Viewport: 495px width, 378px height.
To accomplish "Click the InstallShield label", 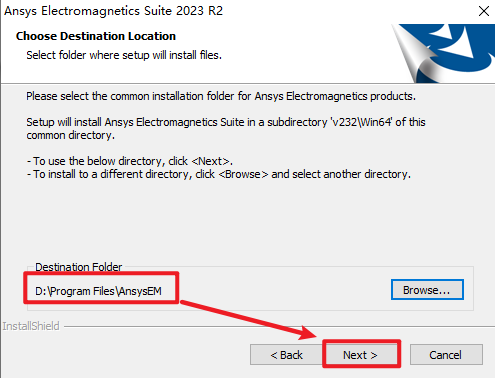I will click(31, 326).
